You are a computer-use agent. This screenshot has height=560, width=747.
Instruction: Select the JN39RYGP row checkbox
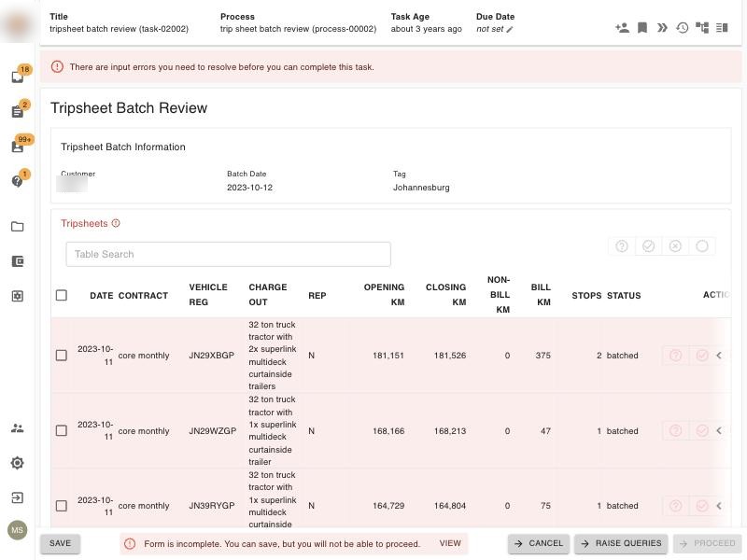pos(62,506)
